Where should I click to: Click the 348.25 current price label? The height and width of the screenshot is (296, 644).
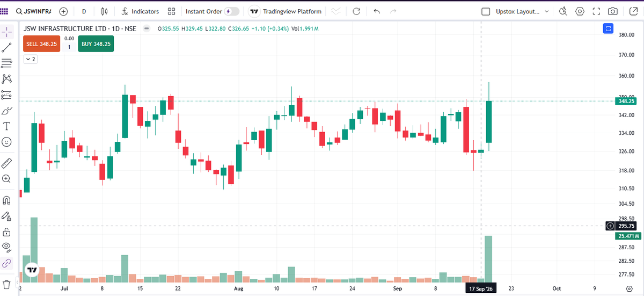(x=627, y=101)
